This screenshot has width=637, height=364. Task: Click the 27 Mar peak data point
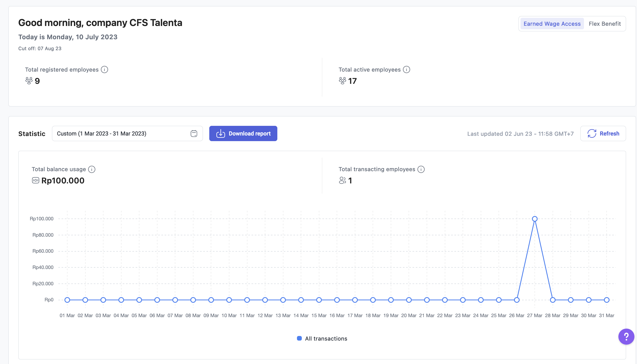pos(535,219)
